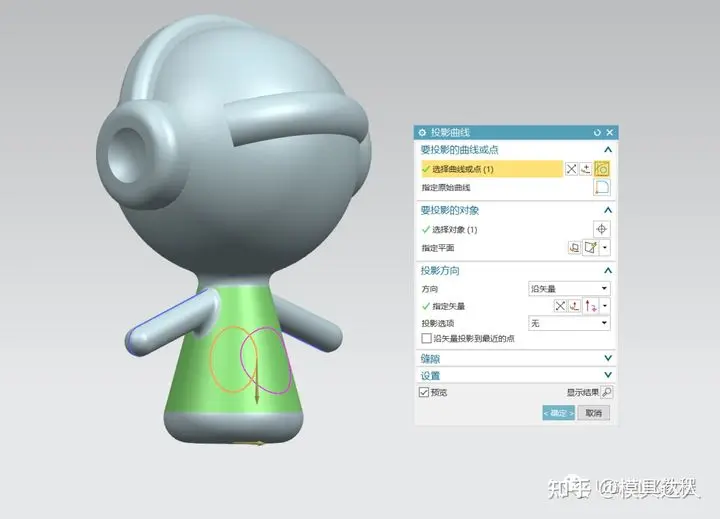720x519 pixels.
Task: Collapse the 要投影的曲线或点 section
Action: point(608,150)
